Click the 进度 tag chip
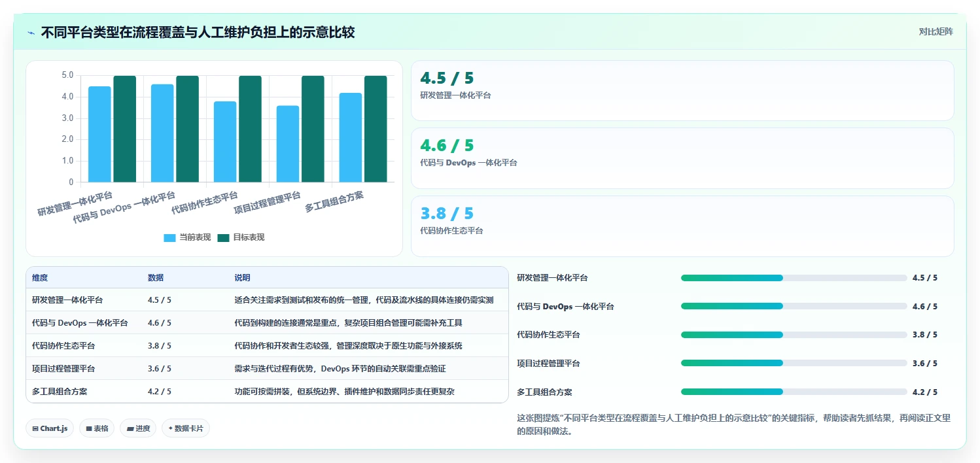 click(138, 428)
